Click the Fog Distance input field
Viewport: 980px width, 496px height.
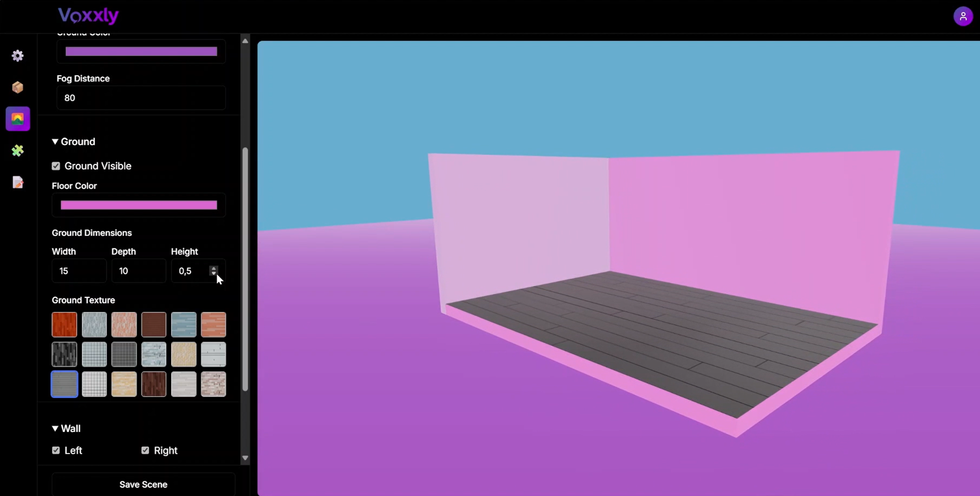141,98
